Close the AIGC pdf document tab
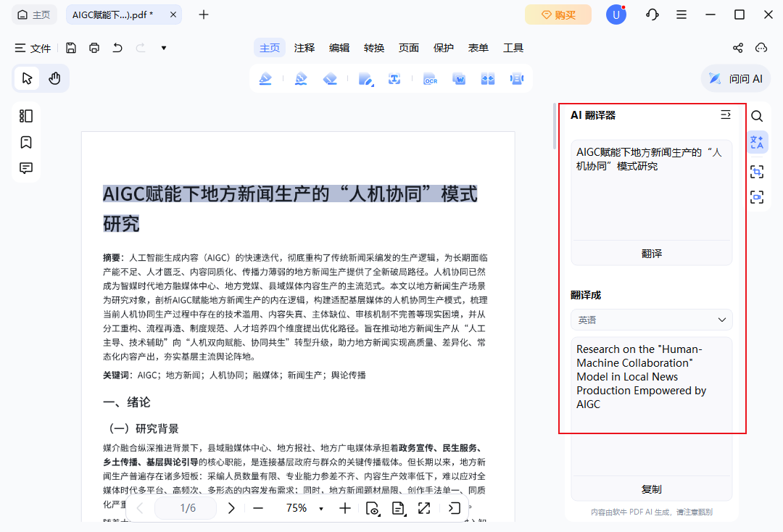 173,14
